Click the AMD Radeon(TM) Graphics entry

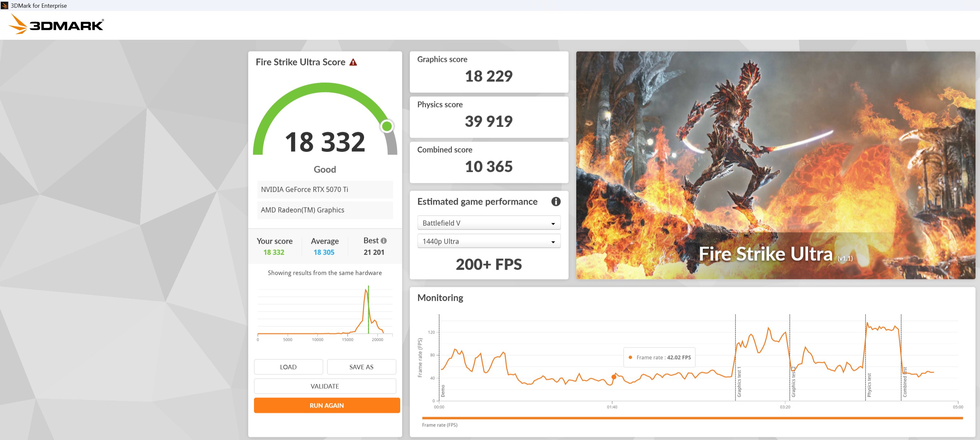click(x=325, y=210)
